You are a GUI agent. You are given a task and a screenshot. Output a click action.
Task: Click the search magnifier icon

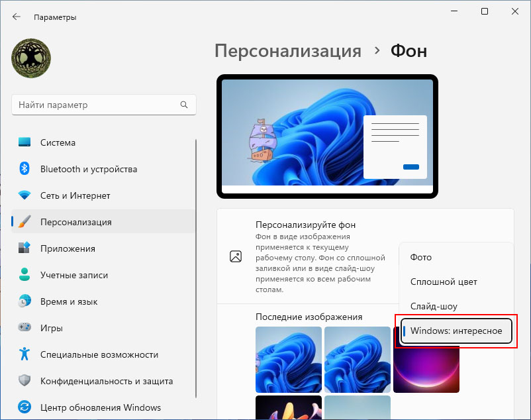pyautogui.click(x=184, y=105)
